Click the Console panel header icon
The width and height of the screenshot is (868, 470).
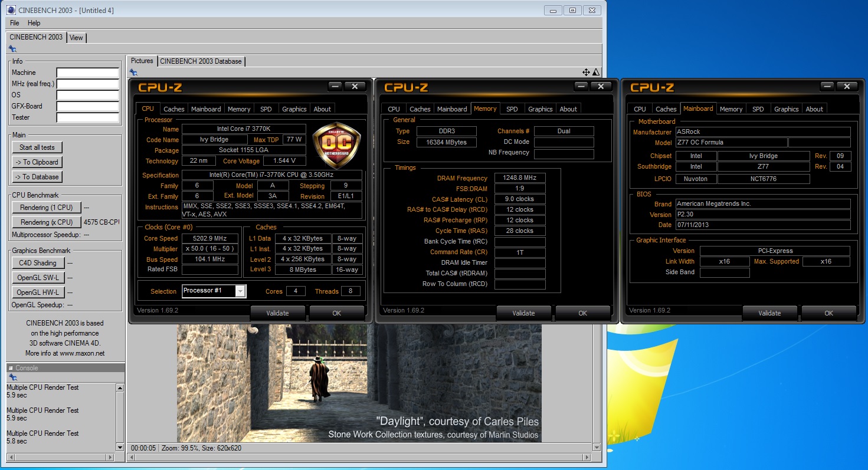pos(11,368)
